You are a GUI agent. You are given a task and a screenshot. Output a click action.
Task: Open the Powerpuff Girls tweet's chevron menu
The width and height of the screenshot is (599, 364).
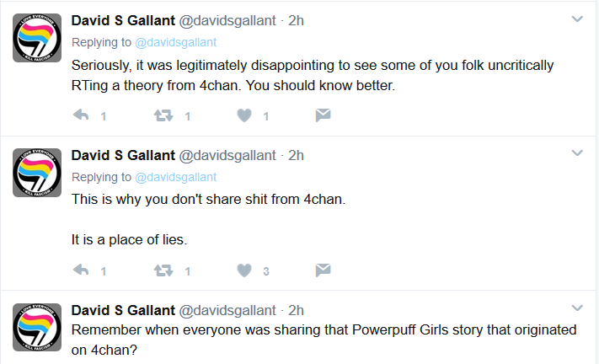577,308
